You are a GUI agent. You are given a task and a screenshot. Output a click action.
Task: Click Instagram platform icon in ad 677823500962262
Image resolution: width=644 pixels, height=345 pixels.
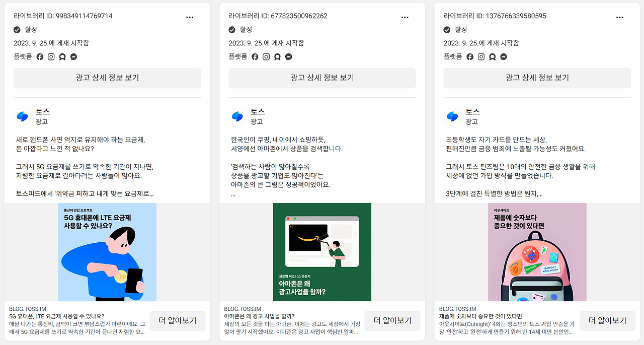(266, 57)
